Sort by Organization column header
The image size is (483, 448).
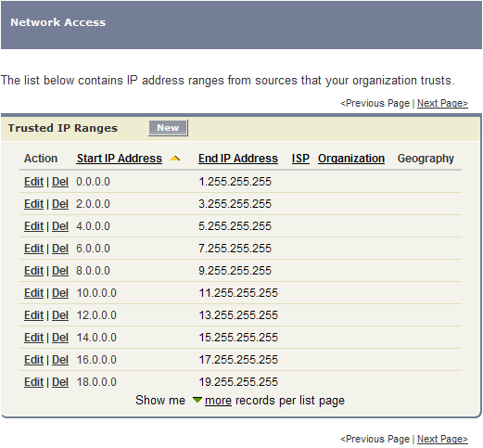point(351,159)
